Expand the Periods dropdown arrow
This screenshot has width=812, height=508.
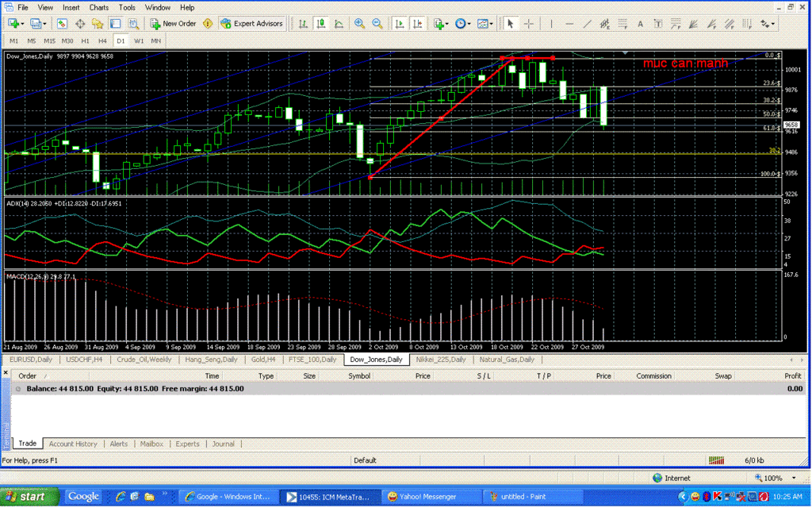pos(469,24)
